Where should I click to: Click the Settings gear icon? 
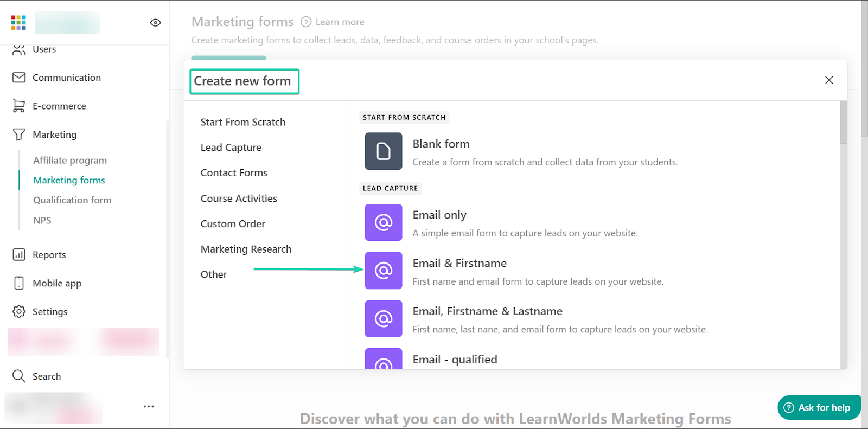19,312
